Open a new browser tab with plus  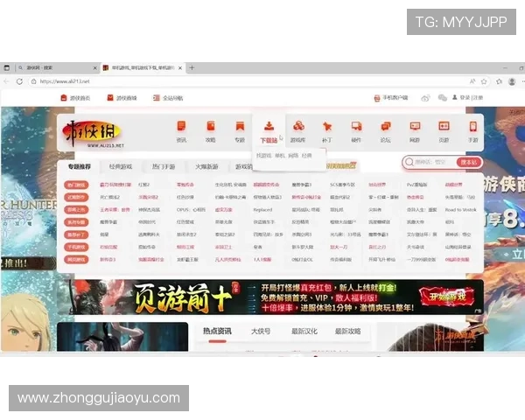coord(192,67)
